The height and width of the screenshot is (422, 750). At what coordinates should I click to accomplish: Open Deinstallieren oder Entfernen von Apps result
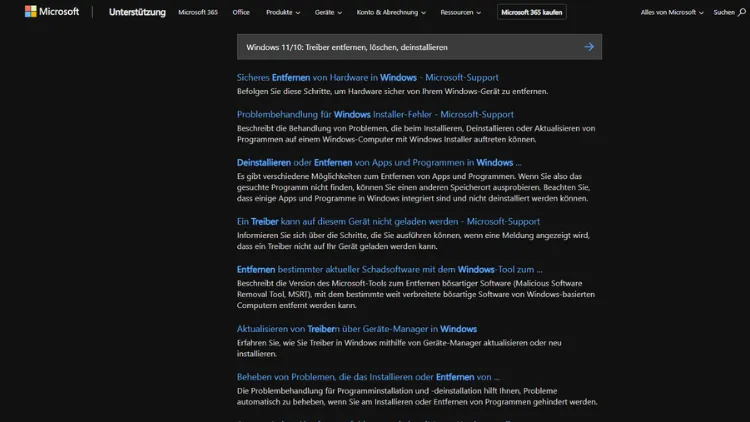click(x=379, y=163)
